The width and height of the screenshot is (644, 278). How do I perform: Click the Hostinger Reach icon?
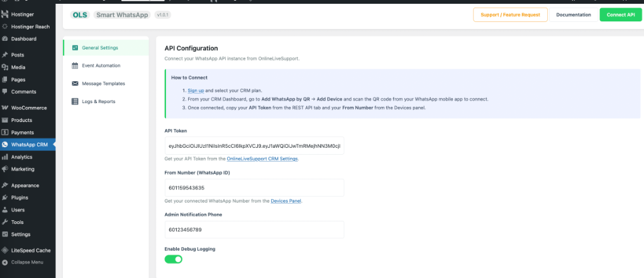click(5, 26)
